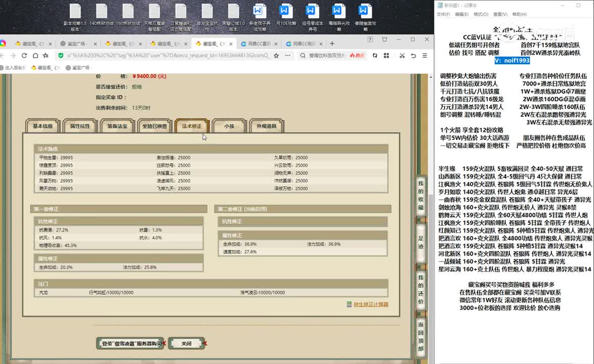
Task: Open Notepad 帮助(H) menu
Action: click(x=520, y=14)
